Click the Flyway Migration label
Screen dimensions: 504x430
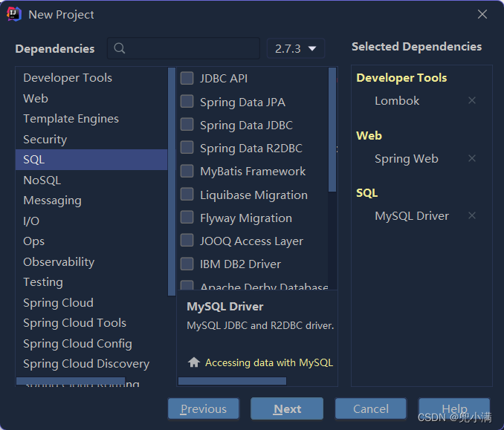[246, 218]
